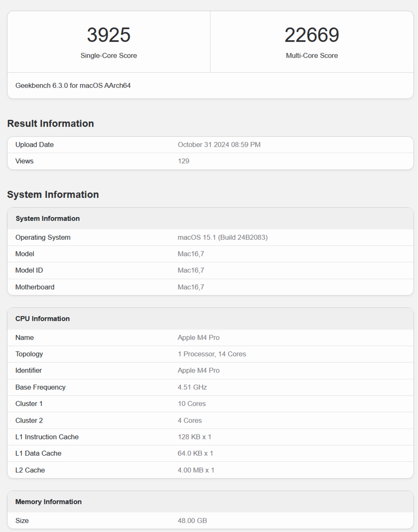Click the Topology value 1 Processor, 14 Cores
Screen dimensions: 418x532
click(212, 354)
